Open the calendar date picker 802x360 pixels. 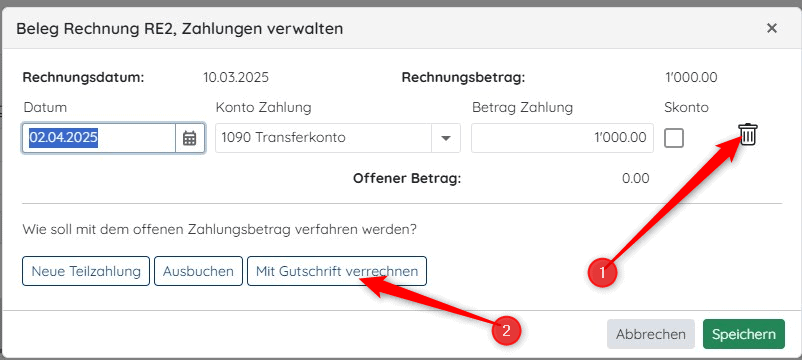pos(190,138)
